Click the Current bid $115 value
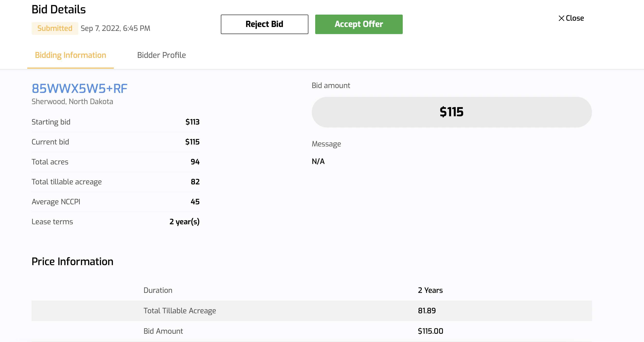 (192, 142)
